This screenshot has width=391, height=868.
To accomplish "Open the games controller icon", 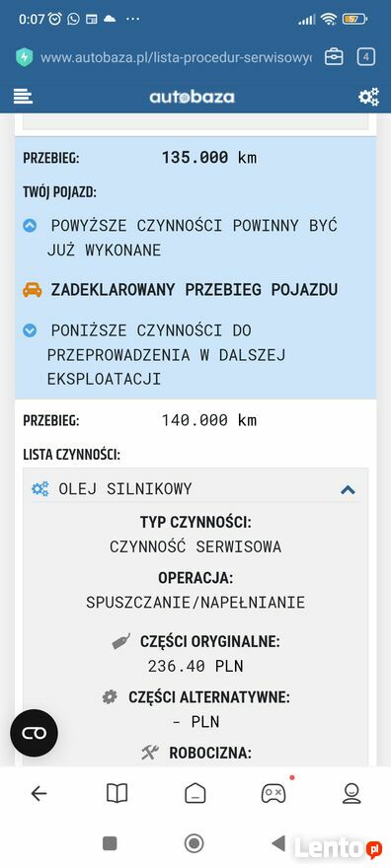I will (274, 793).
